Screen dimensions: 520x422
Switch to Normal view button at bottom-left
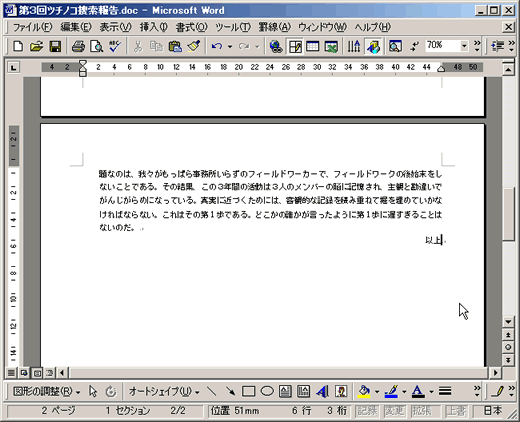tap(11, 373)
